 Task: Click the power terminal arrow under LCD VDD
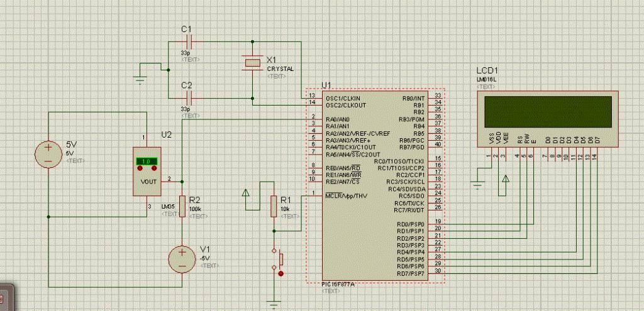pos(506,179)
